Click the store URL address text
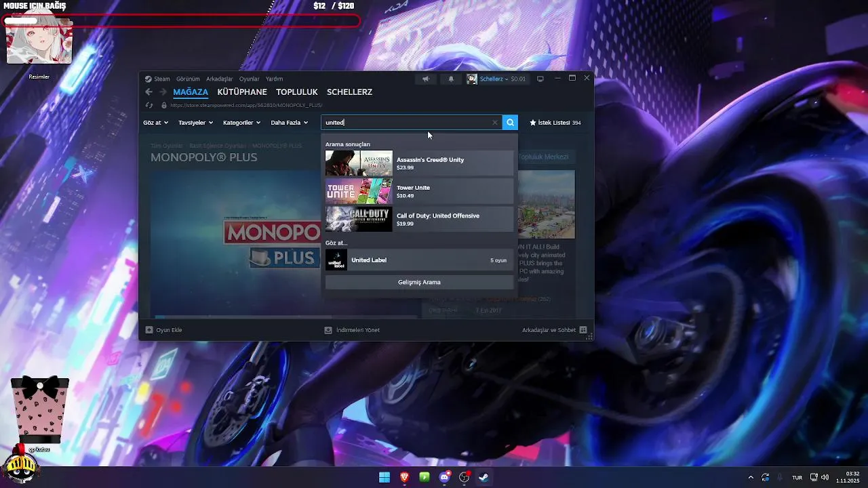Image resolution: width=868 pixels, height=488 pixels. [246, 105]
